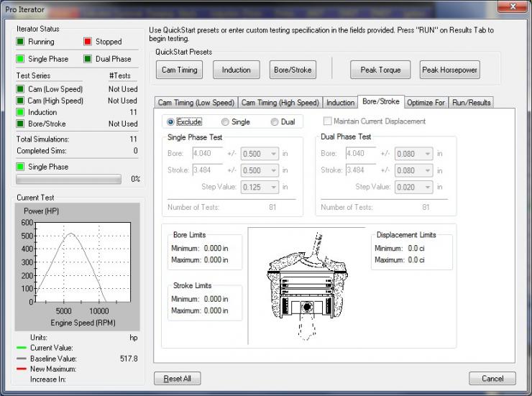This screenshot has height=396, width=532.
Task: Click Not Used beside Cam (Low Speed)
Action: tap(123, 89)
